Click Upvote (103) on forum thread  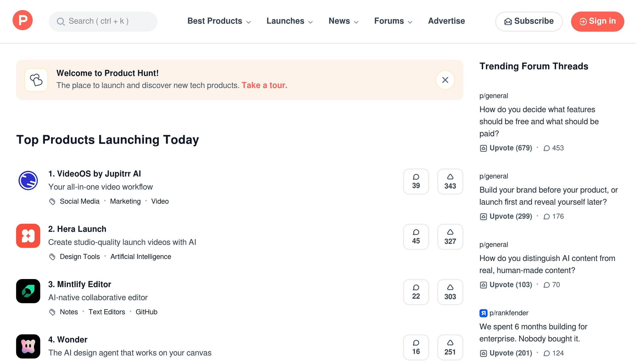pyautogui.click(x=506, y=285)
